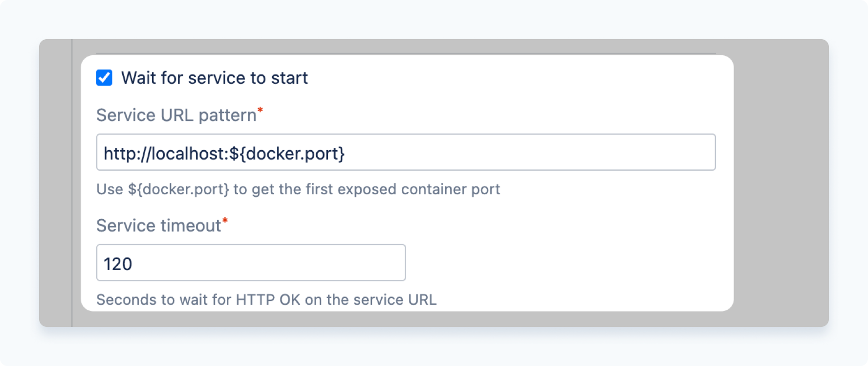Uncheck the Wait for service to start checkbox
The width and height of the screenshot is (868, 366).
coord(103,77)
